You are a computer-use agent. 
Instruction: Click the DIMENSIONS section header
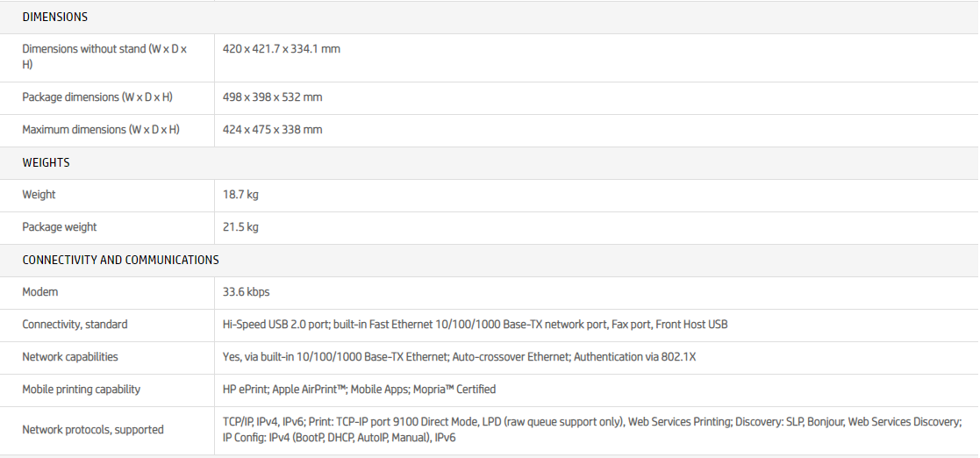[x=54, y=17]
